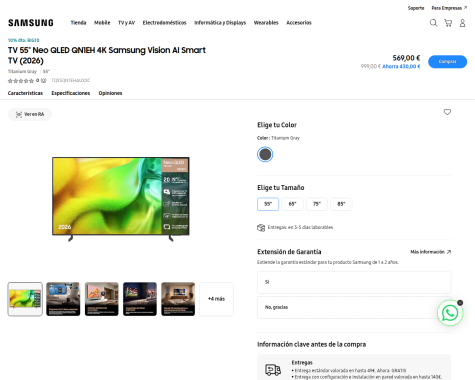This screenshot has width=475, height=380.
Task: Click 'Información clave antes de la compra' heading
Action: tap(311, 344)
